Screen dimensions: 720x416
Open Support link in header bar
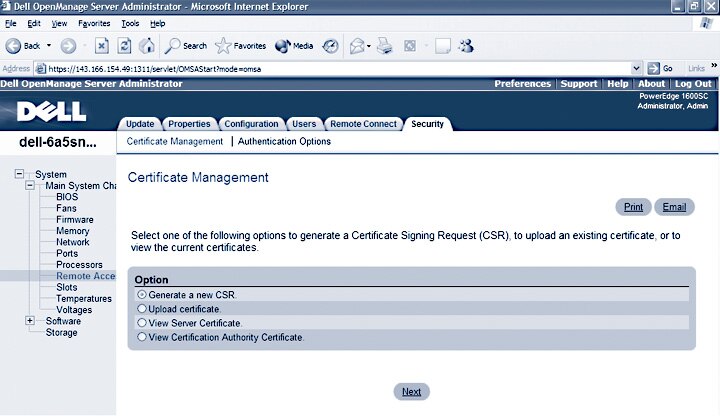(x=579, y=84)
